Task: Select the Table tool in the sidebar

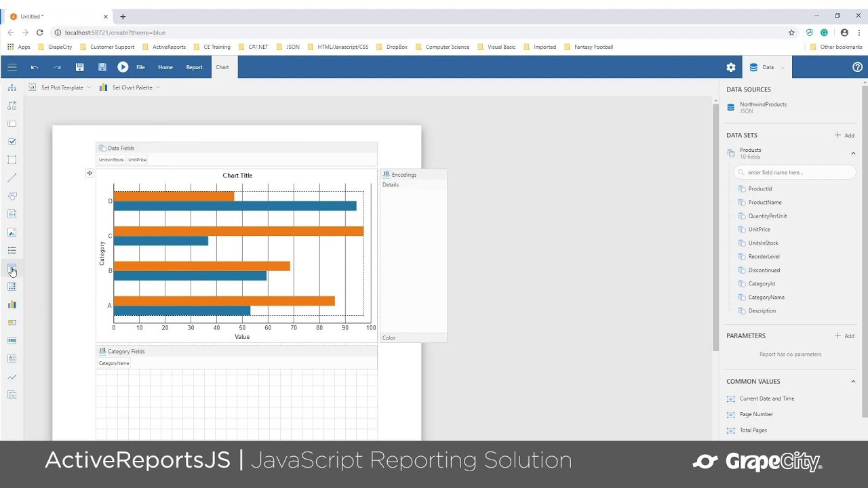Action: coord(12,269)
